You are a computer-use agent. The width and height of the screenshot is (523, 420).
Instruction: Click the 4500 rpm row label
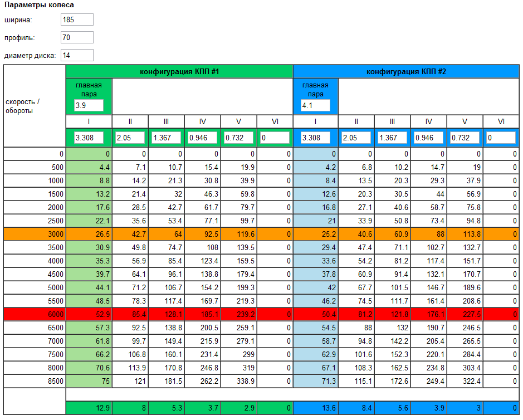[x=35, y=274]
